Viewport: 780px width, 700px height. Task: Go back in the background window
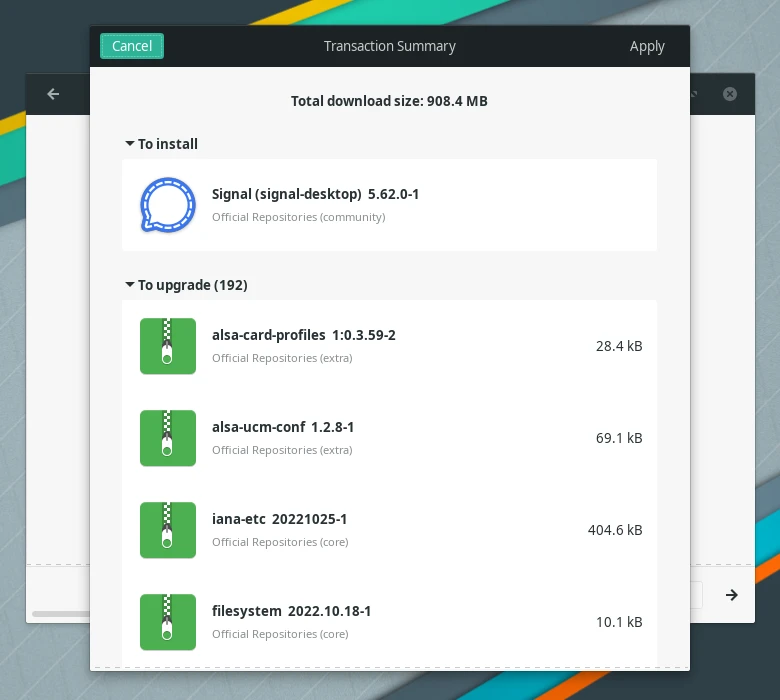coord(53,94)
